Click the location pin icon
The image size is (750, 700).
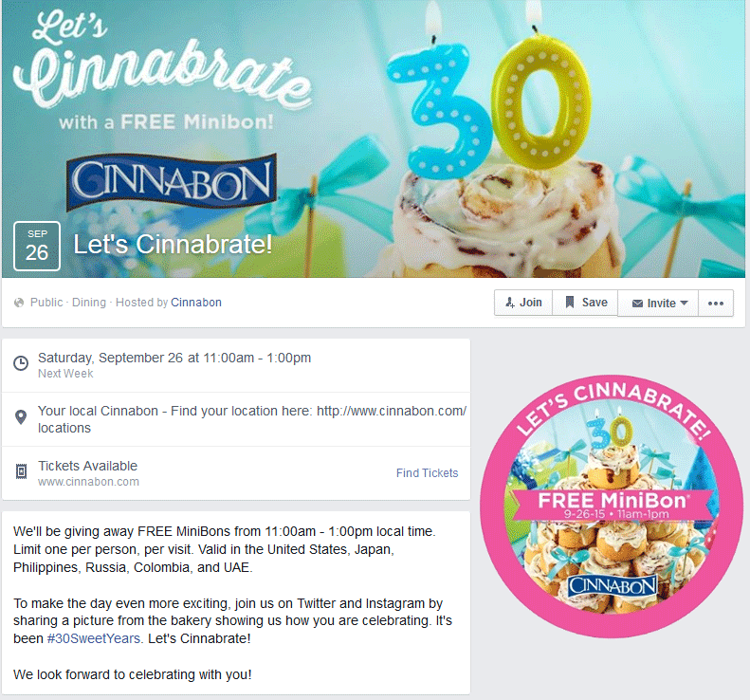pos(21,417)
